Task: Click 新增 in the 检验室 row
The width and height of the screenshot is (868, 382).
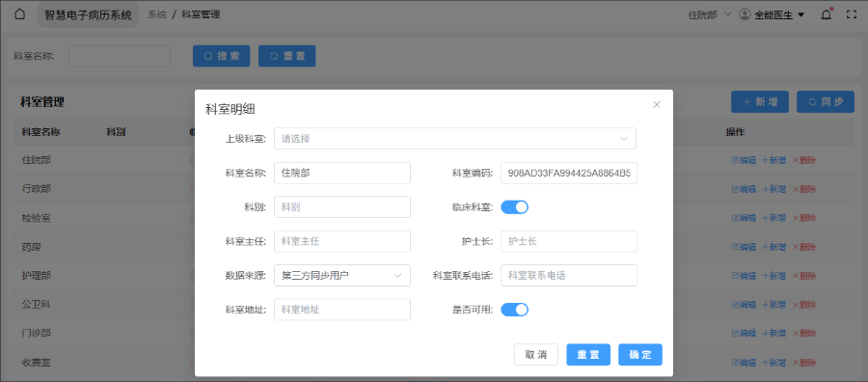Action: click(773, 218)
